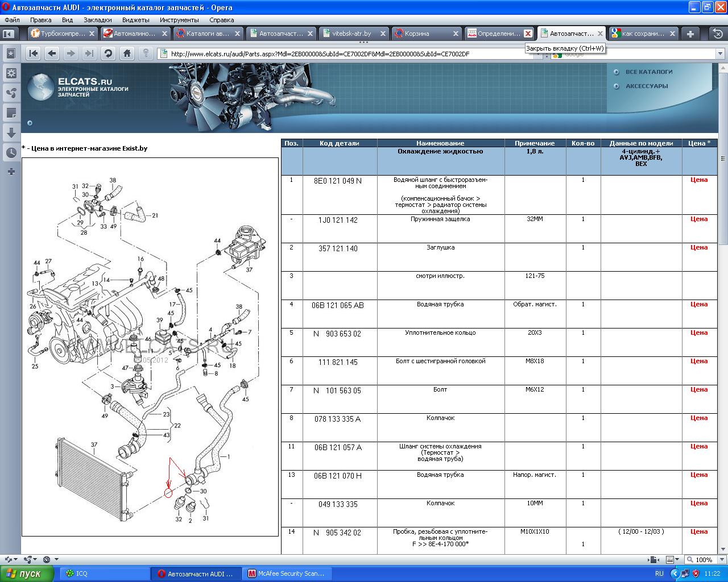Open the пуск Start menu
The width and height of the screenshot is (728, 582).
click(27, 573)
